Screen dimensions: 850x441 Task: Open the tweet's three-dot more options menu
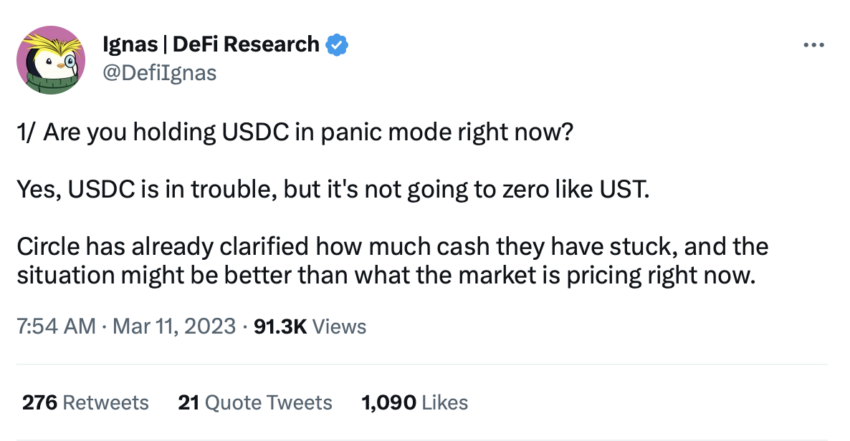[814, 46]
